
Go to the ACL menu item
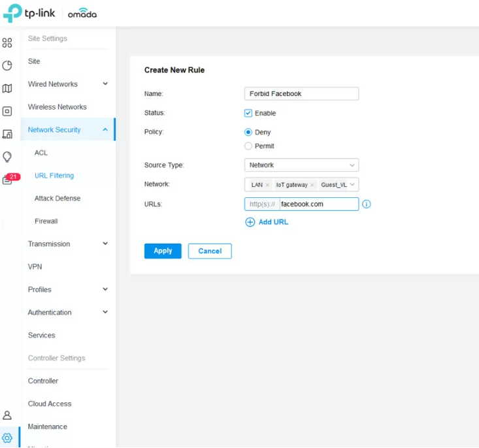tap(41, 153)
